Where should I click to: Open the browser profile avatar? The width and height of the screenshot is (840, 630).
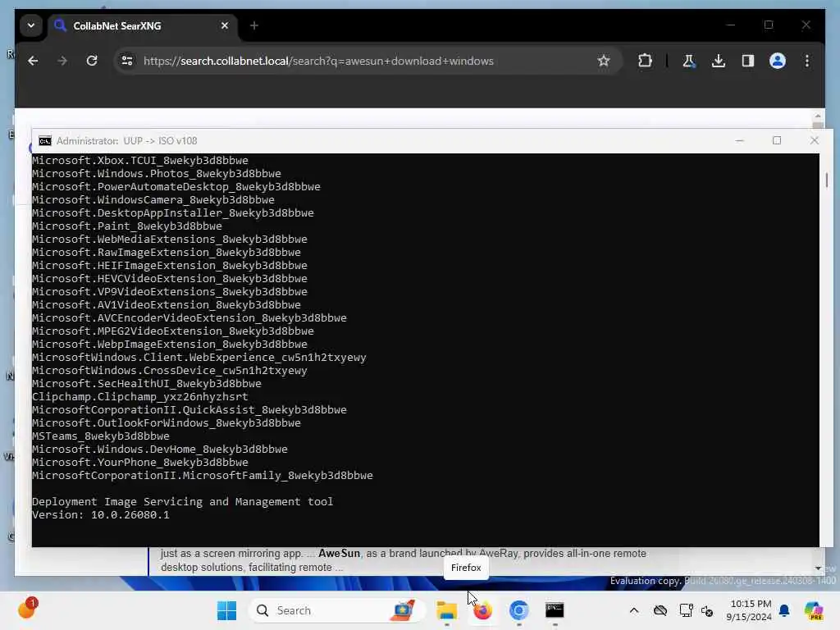778,61
